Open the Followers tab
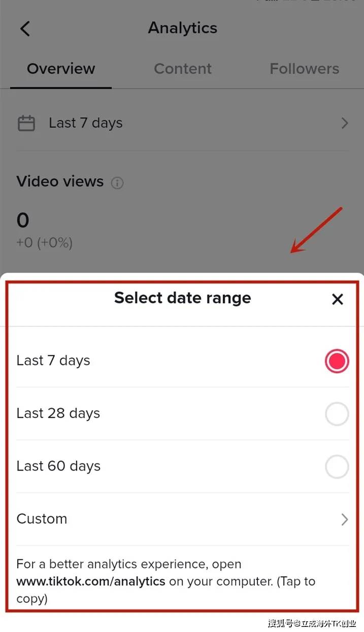The width and height of the screenshot is (364, 632). [x=304, y=69]
